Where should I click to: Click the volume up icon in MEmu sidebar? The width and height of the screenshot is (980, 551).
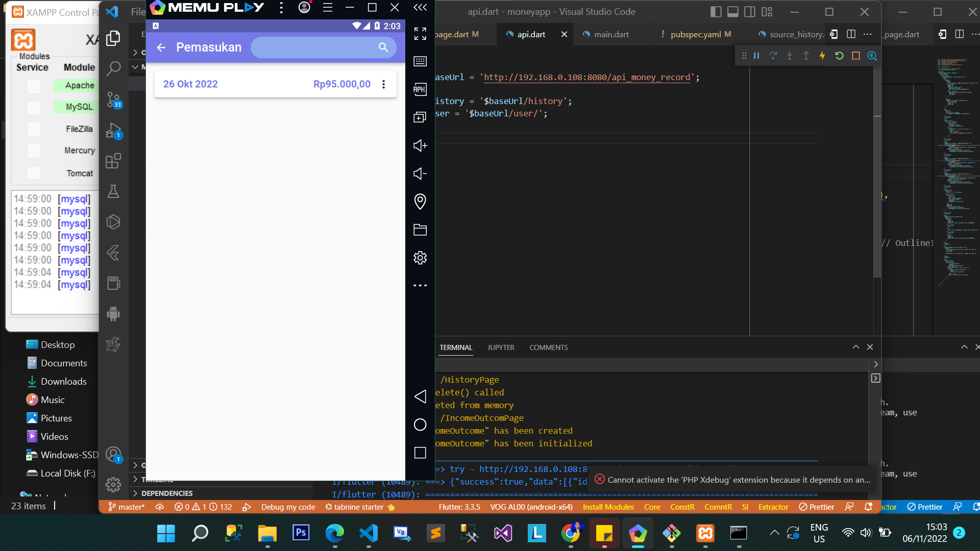420,145
